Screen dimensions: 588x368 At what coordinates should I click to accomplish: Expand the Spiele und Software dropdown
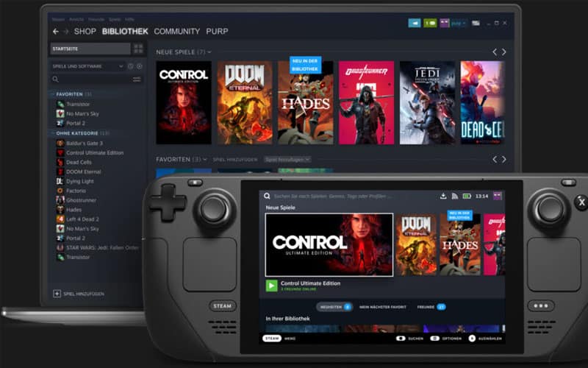coord(87,66)
